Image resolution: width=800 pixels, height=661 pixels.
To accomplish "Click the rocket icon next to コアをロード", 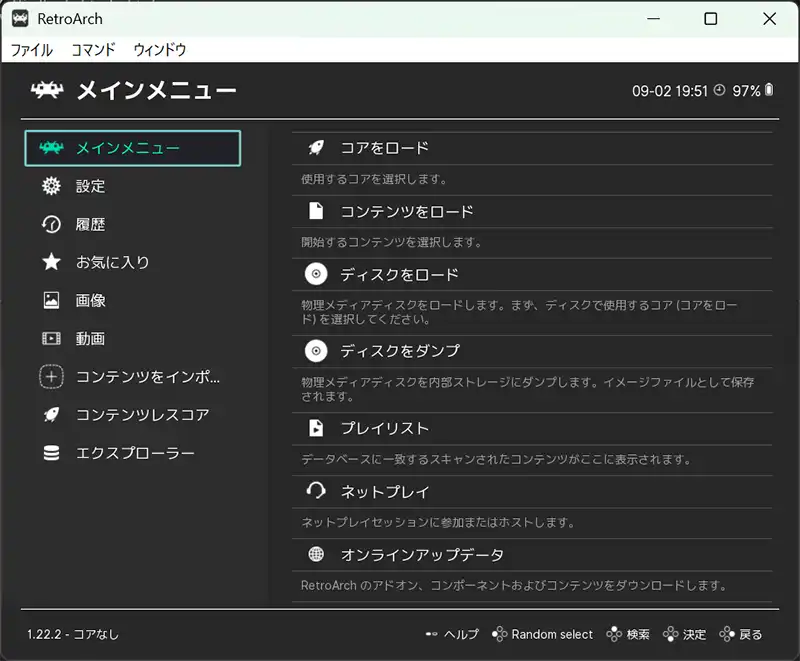I will pos(316,148).
